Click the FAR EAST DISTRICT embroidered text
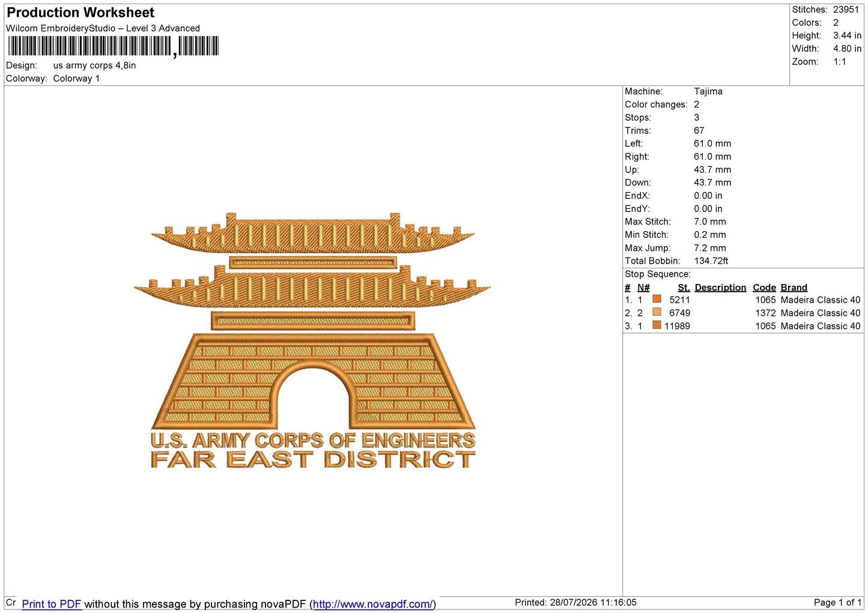The height and width of the screenshot is (613, 868). coord(313,460)
